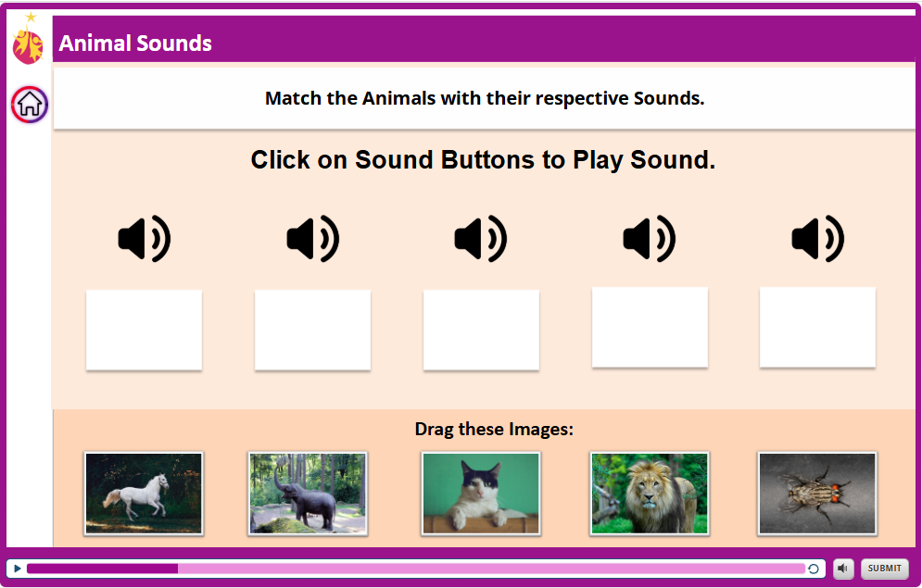Click the second speaker icon to play sound
This screenshot has height=588, width=922.
(x=312, y=238)
